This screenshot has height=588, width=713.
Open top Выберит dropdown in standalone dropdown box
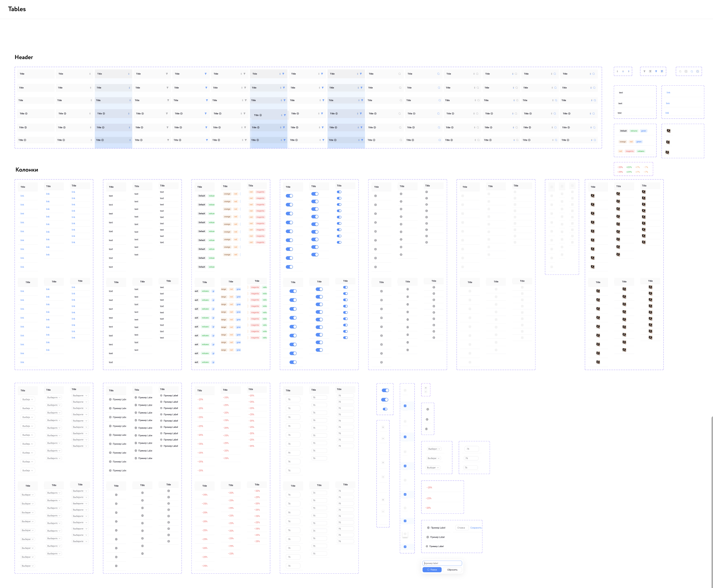(434, 449)
